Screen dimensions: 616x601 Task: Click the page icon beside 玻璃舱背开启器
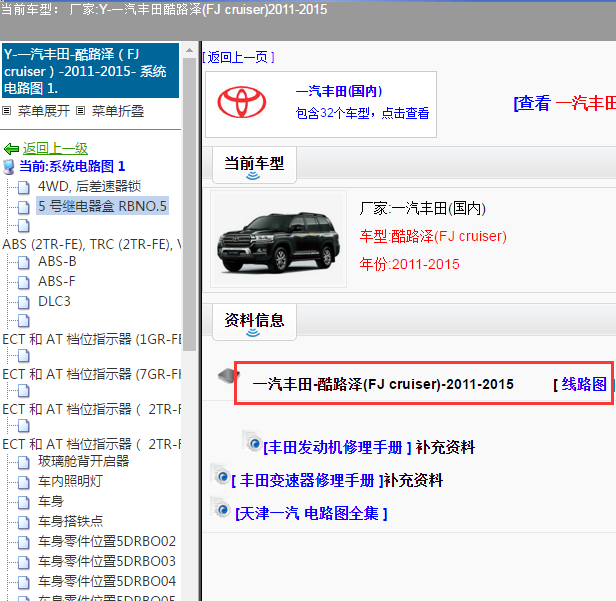click(24, 462)
